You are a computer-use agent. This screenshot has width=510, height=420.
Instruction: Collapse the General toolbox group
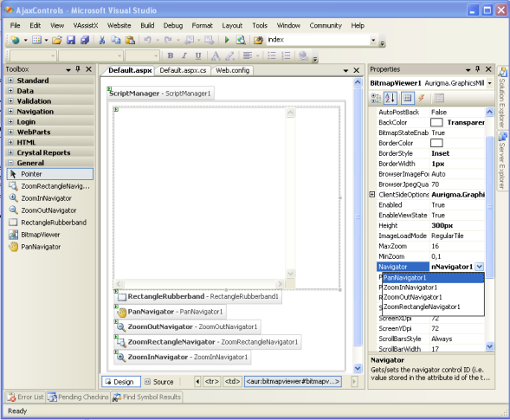[x=10, y=163]
